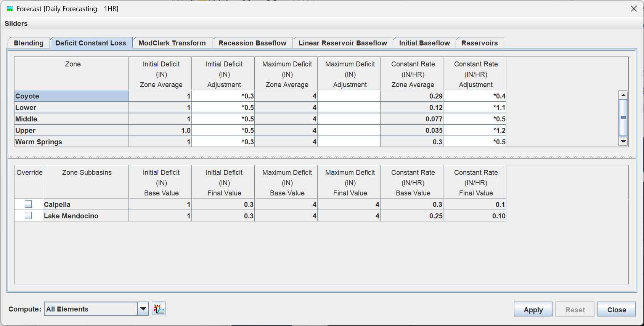Switch to the Blending tab
Viewport: 644px width, 326px height.
coord(29,43)
